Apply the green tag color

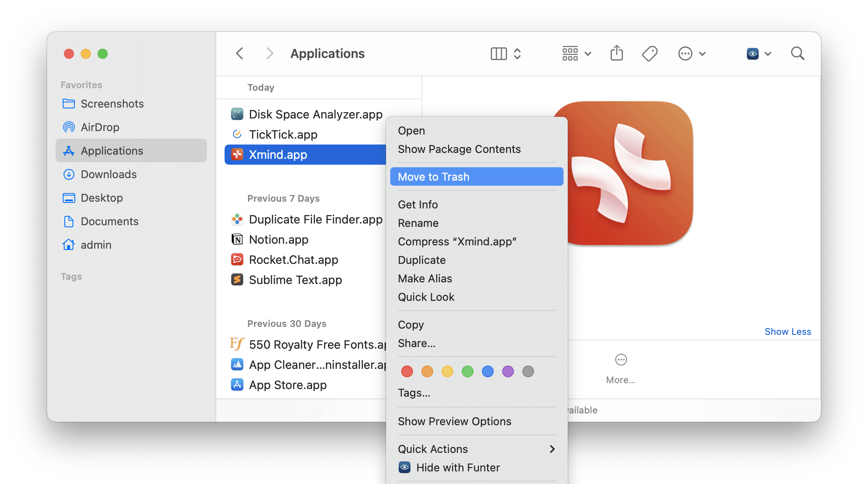coord(467,371)
